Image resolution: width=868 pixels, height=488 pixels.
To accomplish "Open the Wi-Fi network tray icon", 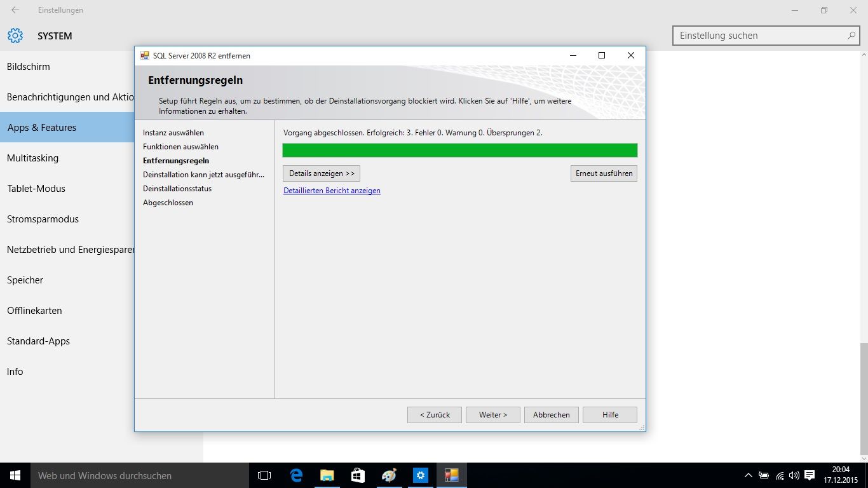I will click(780, 475).
